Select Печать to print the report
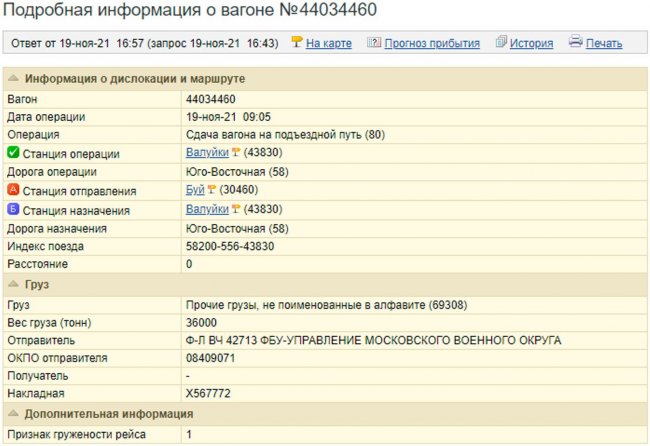The width and height of the screenshot is (650, 446). [x=604, y=44]
